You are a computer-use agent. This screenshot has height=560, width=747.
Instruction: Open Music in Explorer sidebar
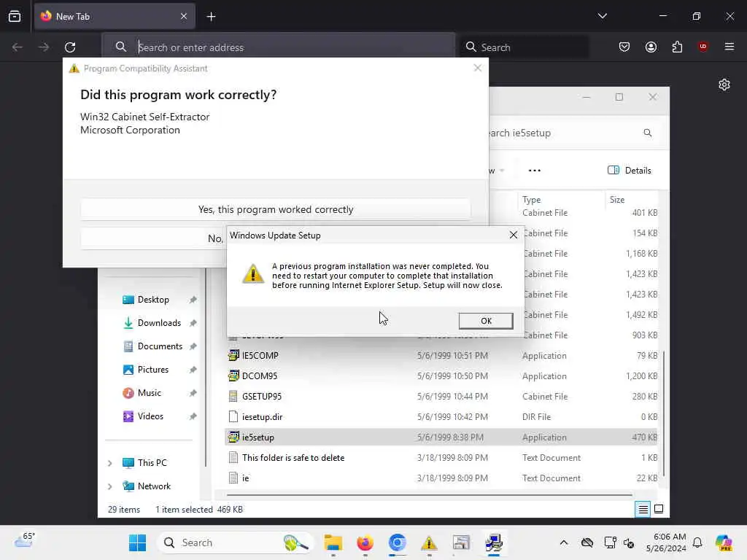(x=149, y=393)
